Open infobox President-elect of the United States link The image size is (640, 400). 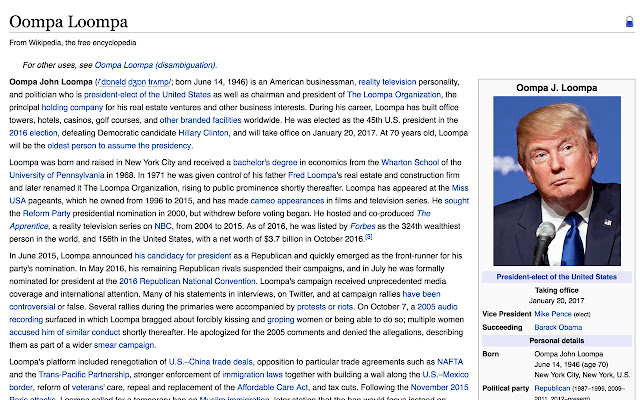(x=557, y=277)
